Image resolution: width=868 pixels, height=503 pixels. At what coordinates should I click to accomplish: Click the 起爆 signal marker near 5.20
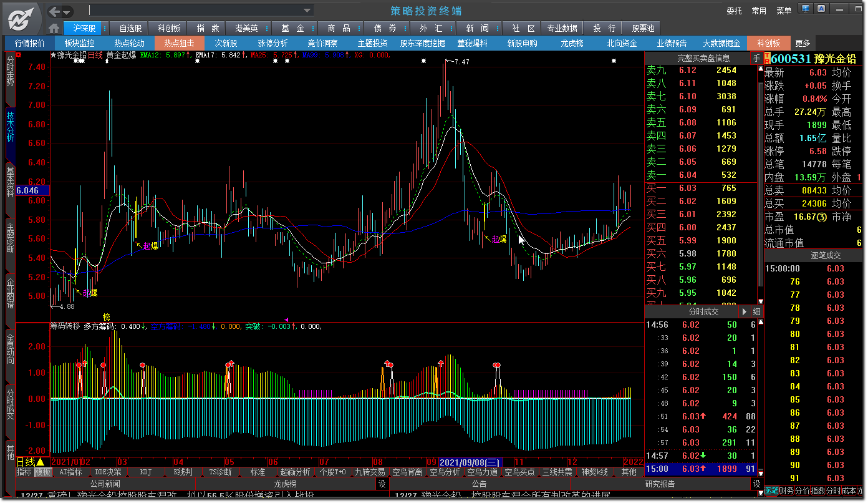tap(90, 292)
